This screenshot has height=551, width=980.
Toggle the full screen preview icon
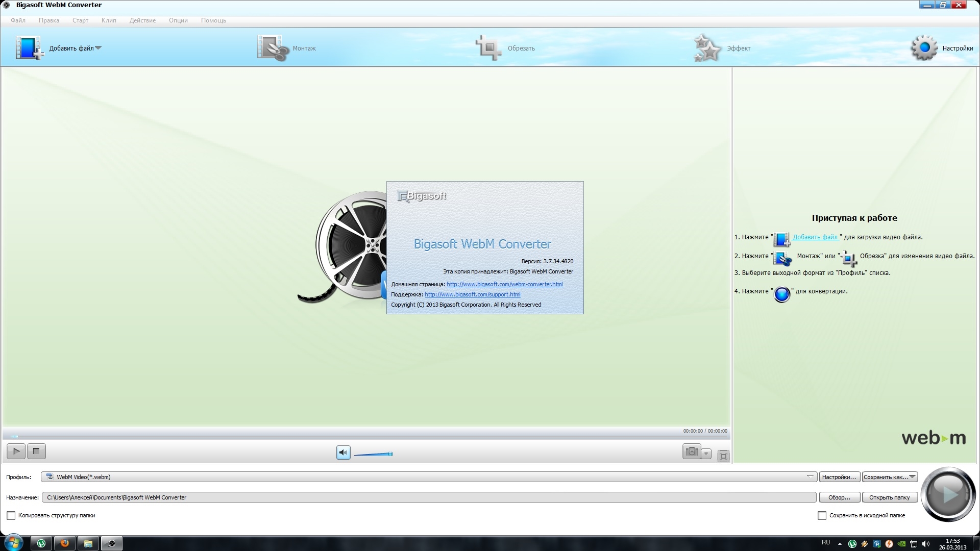coord(723,456)
